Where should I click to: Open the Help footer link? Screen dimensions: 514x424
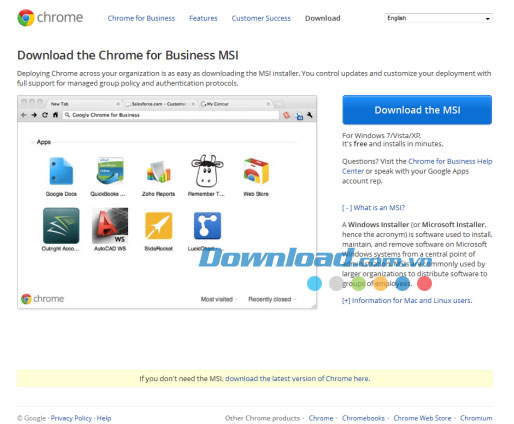(104, 418)
